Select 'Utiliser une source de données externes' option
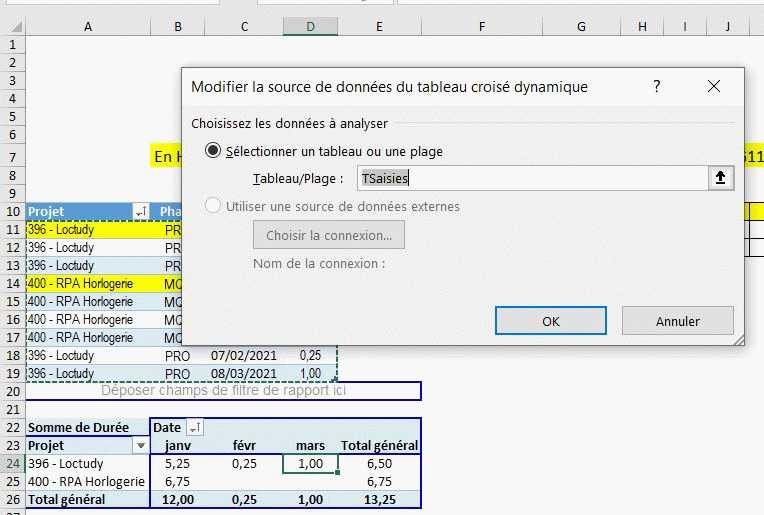The height and width of the screenshot is (515, 764). 213,206
